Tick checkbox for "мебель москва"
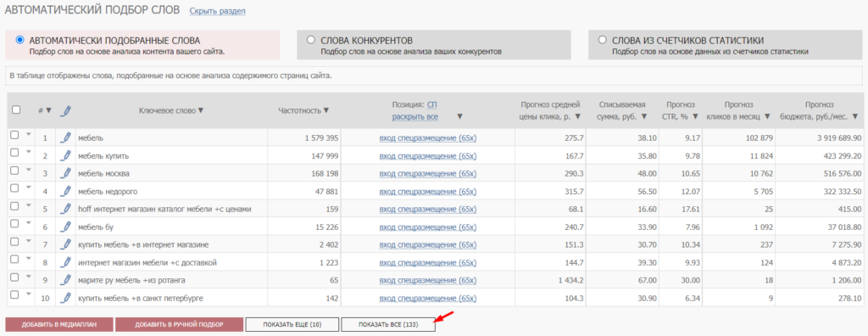The image size is (868, 336). click(x=14, y=171)
